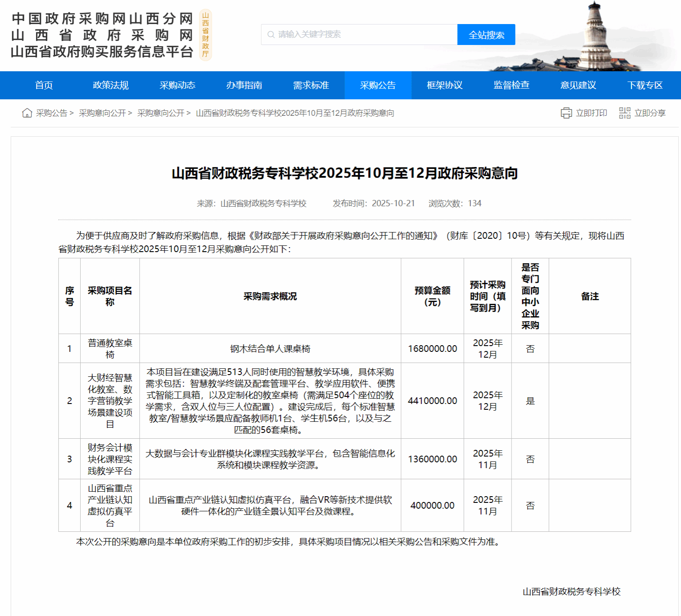
Task: Go to 采购动态 section
Action: pos(177,85)
